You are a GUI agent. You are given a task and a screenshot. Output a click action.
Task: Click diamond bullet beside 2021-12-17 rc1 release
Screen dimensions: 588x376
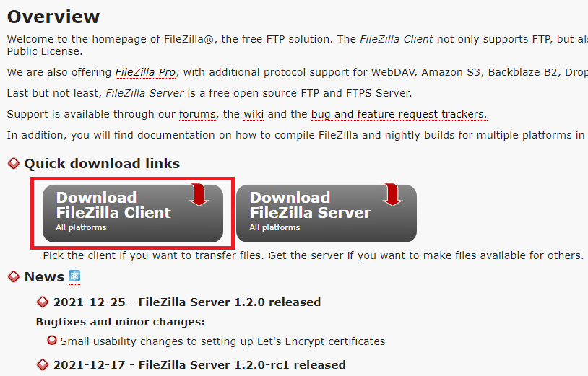click(43, 364)
